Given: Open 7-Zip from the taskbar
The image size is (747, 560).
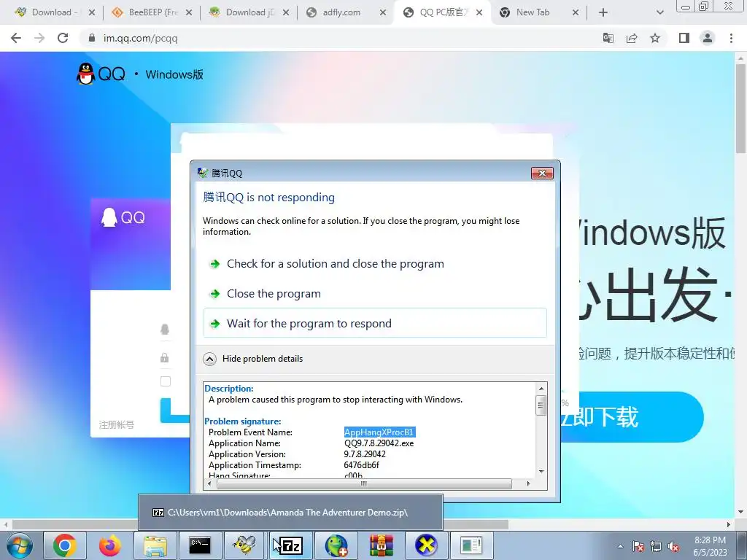Looking at the screenshot, I should [290, 545].
